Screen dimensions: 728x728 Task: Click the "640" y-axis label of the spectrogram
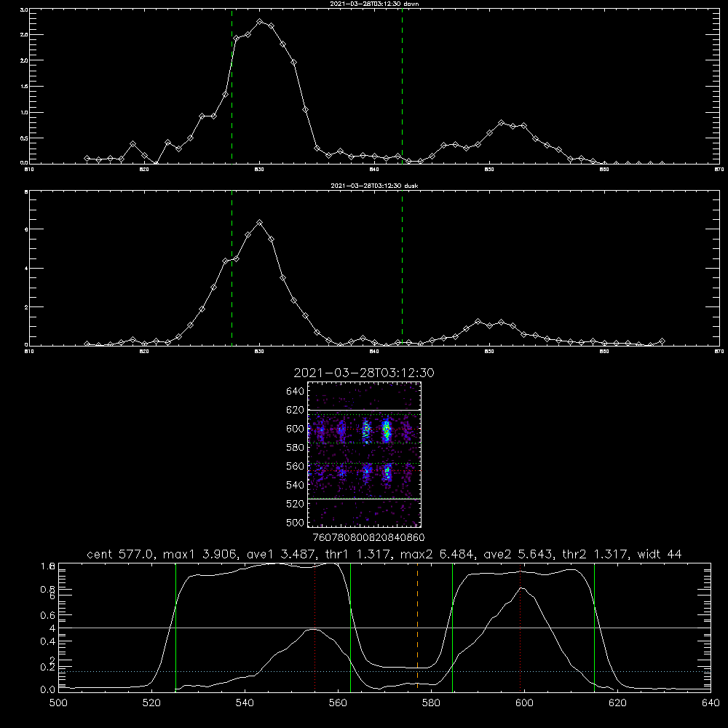pyautogui.click(x=296, y=392)
